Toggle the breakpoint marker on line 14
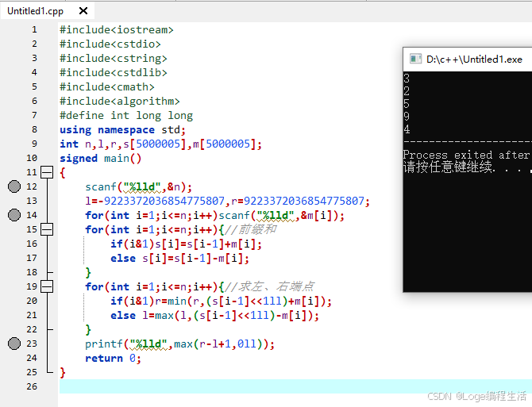 pyautogui.click(x=14, y=215)
